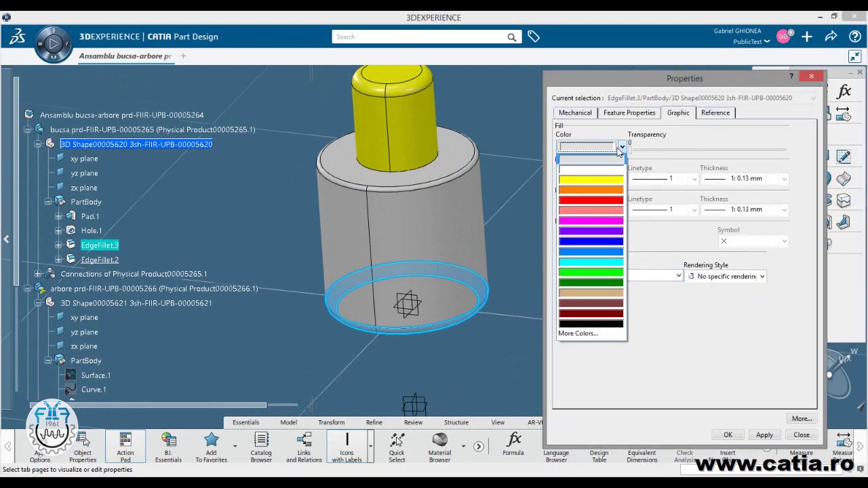This screenshot has width=868, height=488.
Task: Click the Apply button
Action: click(764, 435)
